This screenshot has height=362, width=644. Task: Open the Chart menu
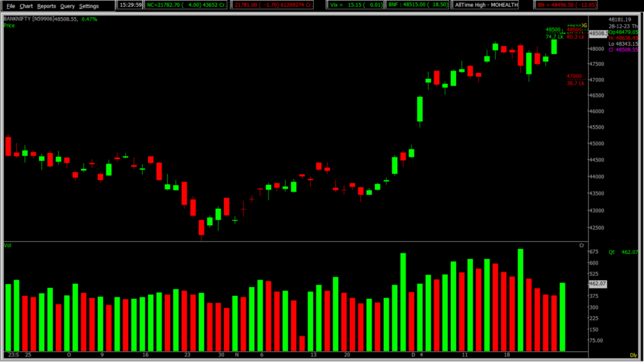[26, 6]
